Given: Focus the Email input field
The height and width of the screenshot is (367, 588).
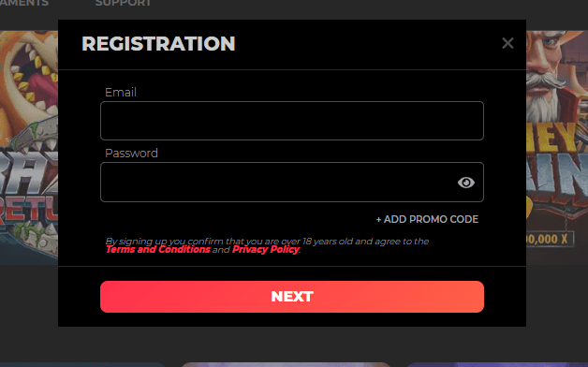Looking at the screenshot, I should (292, 121).
